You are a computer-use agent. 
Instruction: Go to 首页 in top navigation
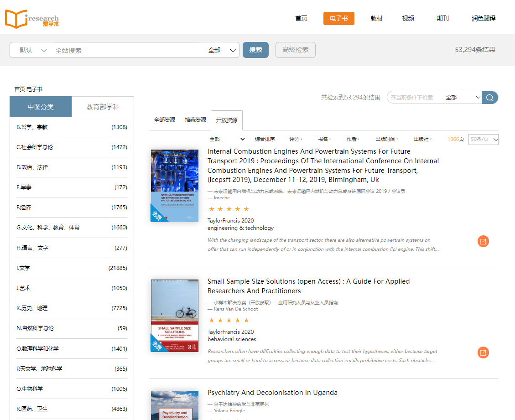tap(301, 18)
